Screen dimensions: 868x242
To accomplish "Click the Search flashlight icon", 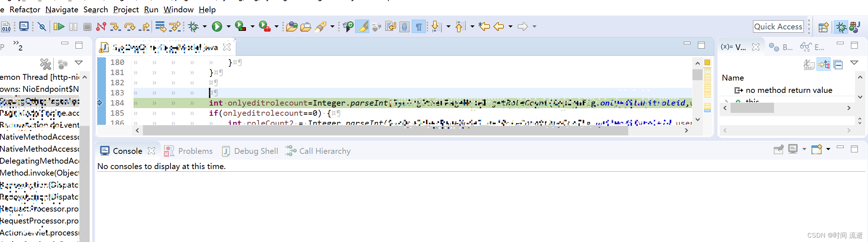I will (x=321, y=26).
